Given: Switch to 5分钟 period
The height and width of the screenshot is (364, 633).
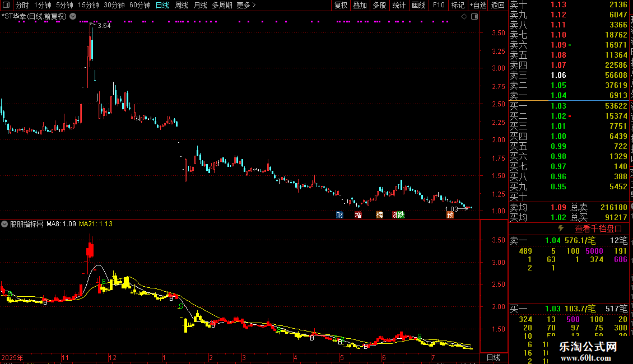Looking at the screenshot, I should [64, 5].
